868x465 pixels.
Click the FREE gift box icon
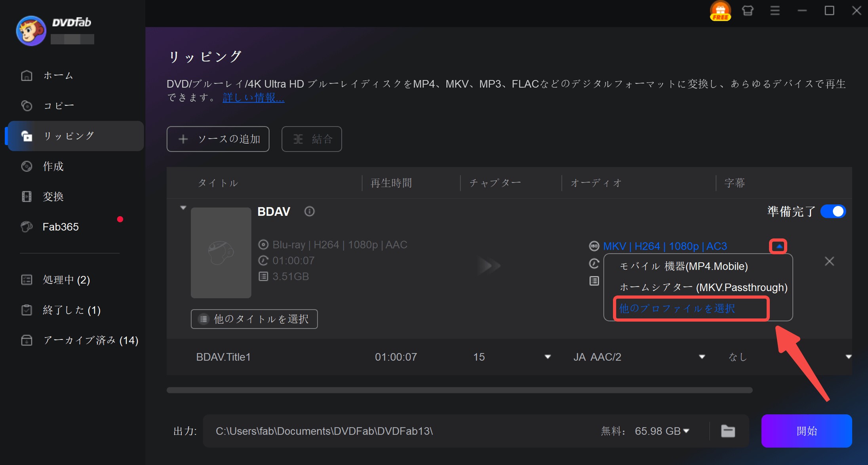click(720, 11)
